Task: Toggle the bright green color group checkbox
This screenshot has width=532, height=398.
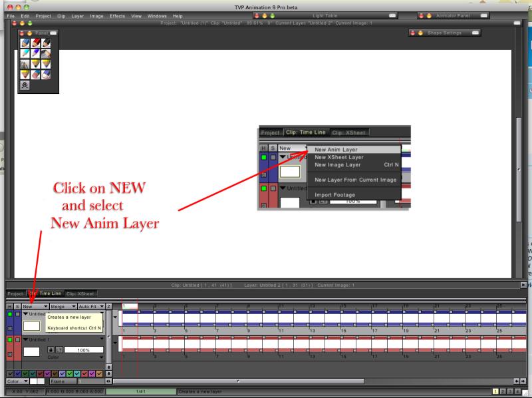Action: (x=70, y=373)
